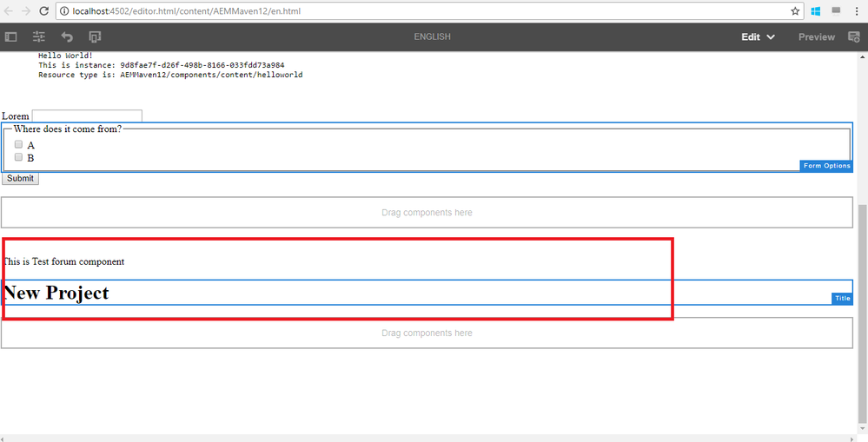Click the New Project heading
Image resolution: width=868 pixels, height=442 pixels.
56,293
